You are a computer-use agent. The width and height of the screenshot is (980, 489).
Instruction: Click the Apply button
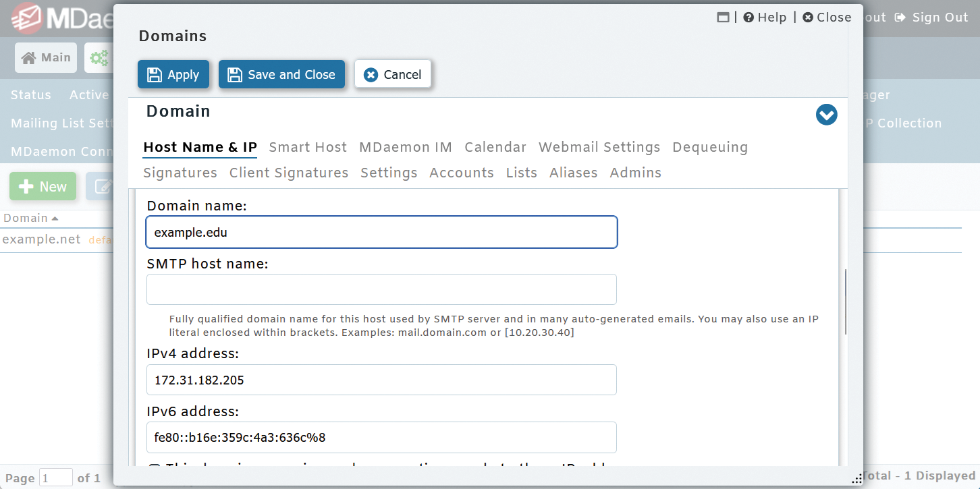173,75
